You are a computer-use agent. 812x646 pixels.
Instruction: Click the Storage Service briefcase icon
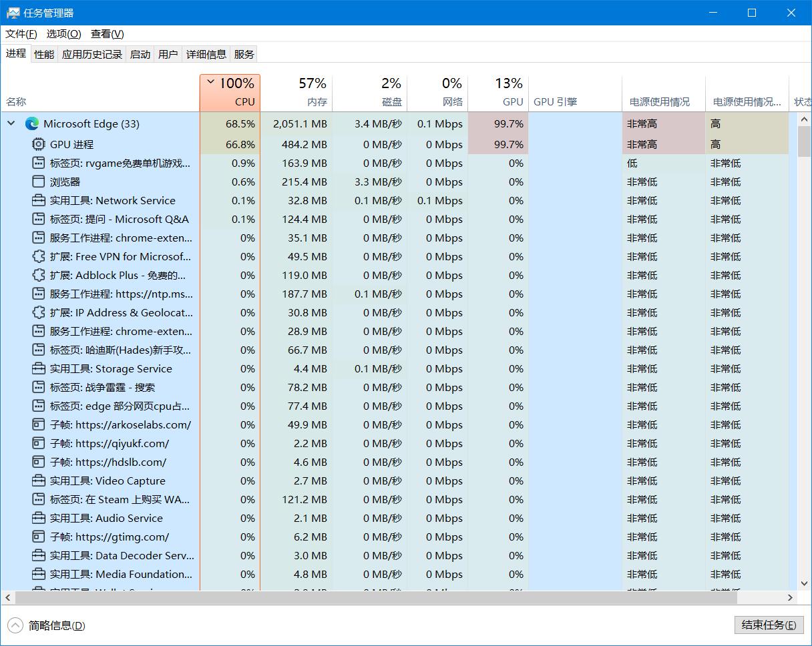pyautogui.click(x=39, y=368)
